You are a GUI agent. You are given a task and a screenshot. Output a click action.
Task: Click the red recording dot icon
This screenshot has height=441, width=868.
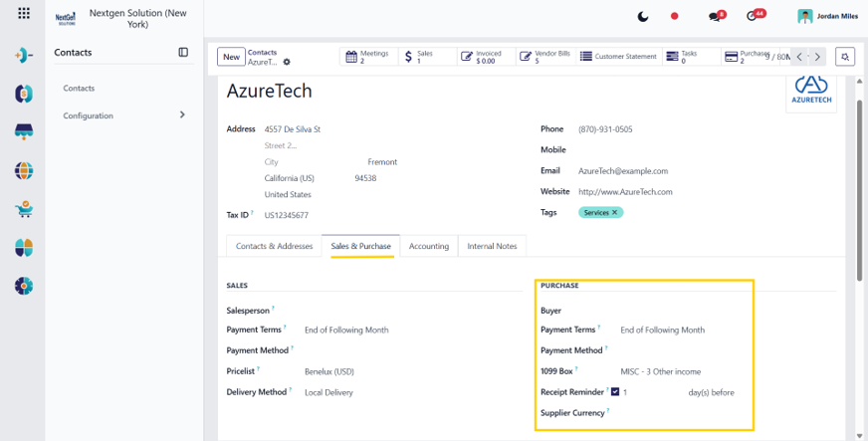pos(674,17)
